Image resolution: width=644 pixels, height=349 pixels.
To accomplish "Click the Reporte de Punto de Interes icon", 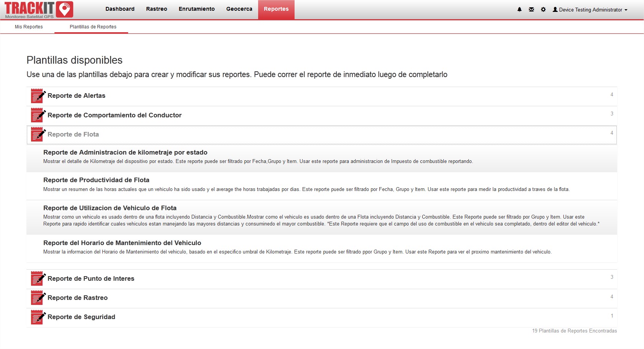I will 38,278.
